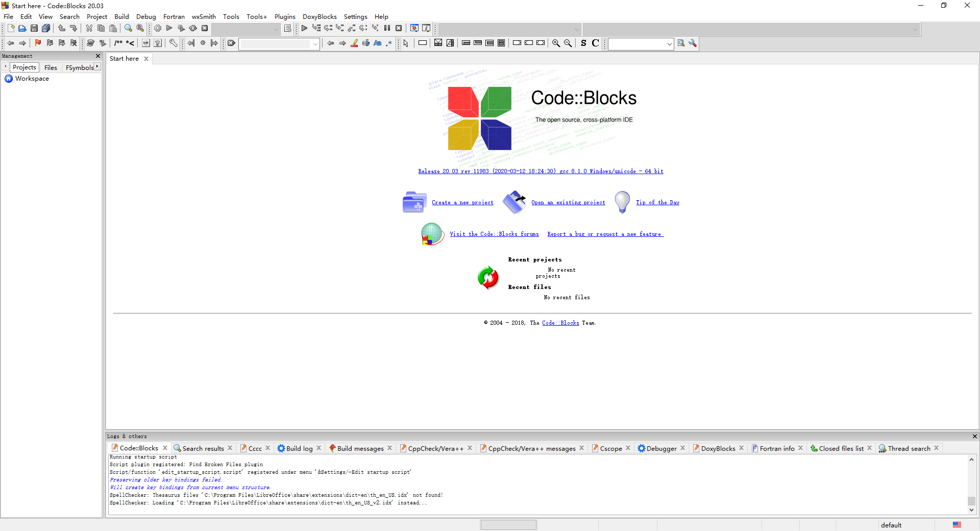This screenshot has width=980, height=531.
Task: Switch to the Build log tab in Logs & others
Action: click(299, 448)
